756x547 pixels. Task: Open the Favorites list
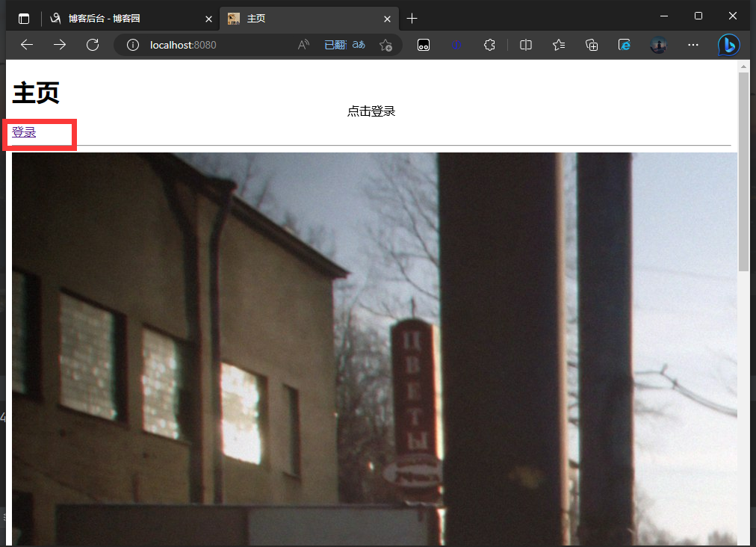pyautogui.click(x=559, y=45)
